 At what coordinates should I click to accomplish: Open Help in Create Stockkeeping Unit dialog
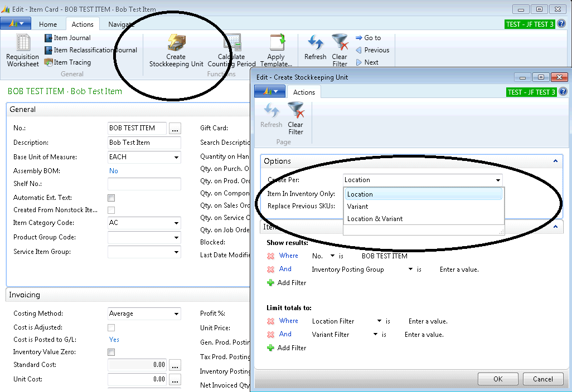(563, 92)
